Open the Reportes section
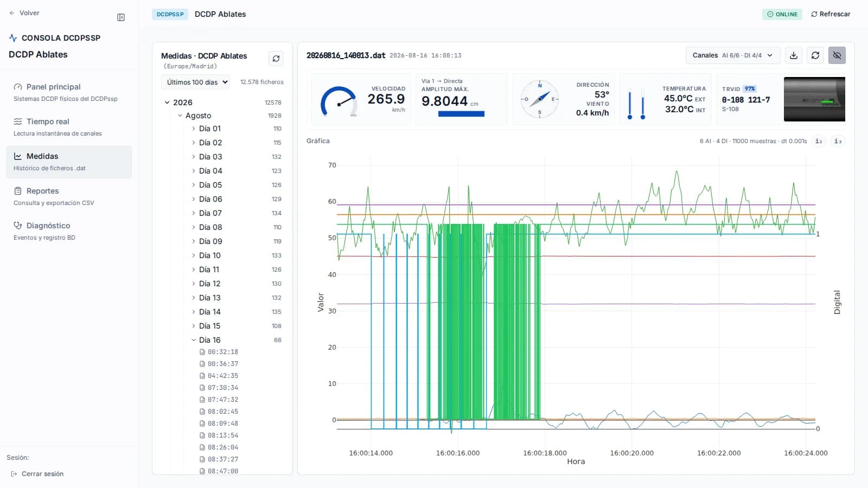 click(x=69, y=196)
